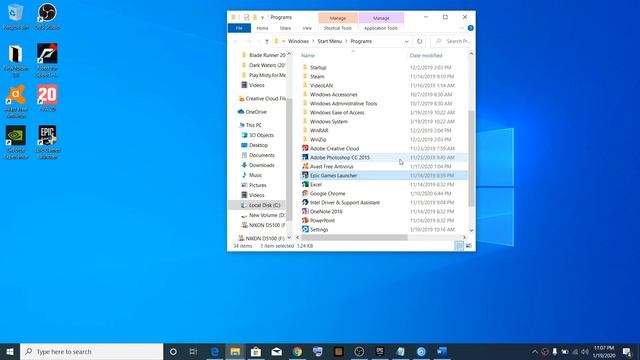Click the taskbar 'Type here to search' box
This screenshot has width=640, height=360.
tap(92, 351)
